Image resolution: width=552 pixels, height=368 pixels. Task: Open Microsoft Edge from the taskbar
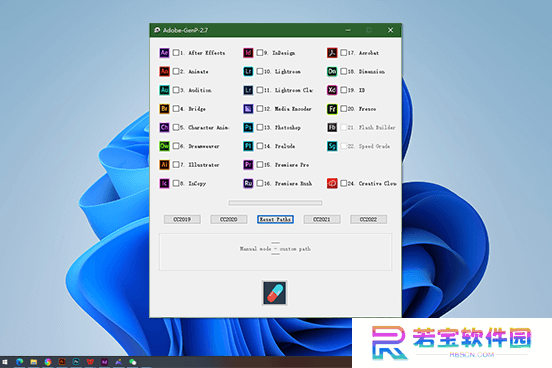20,362
